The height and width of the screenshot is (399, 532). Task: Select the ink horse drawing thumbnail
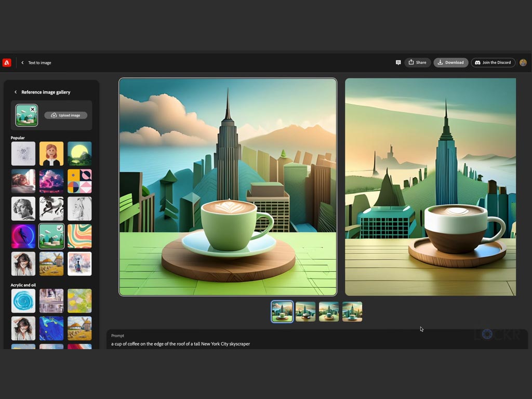[x=51, y=209]
